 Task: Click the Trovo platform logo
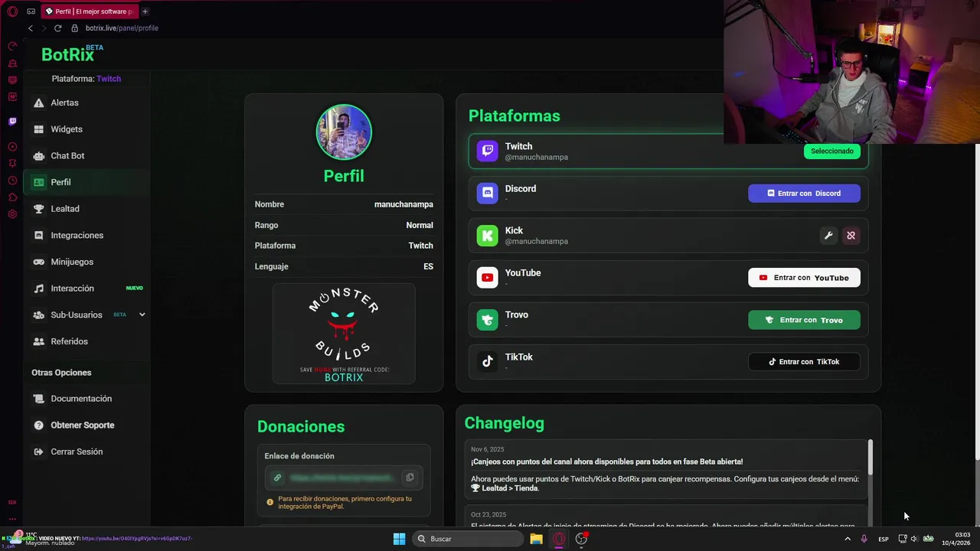pos(487,319)
